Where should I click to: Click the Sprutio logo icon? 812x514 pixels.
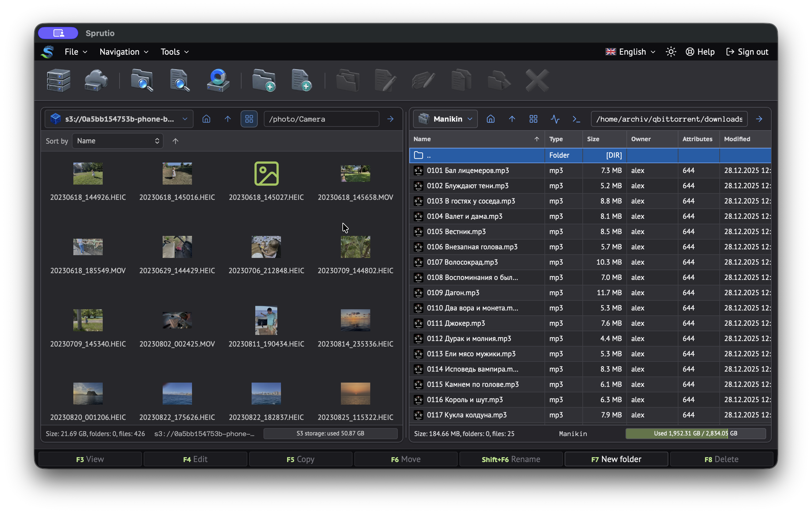pos(48,52)
